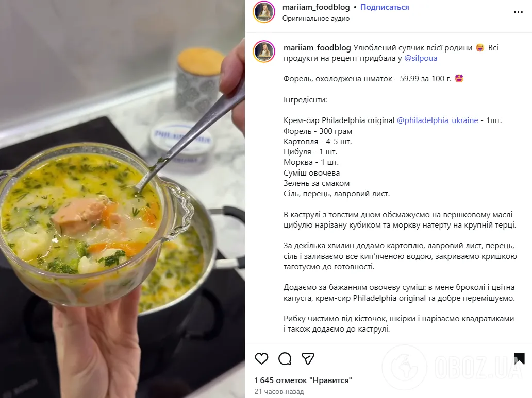Screen dimensions: 532x398
Task: Like the post with the heart icon
Action: (261, 358)
